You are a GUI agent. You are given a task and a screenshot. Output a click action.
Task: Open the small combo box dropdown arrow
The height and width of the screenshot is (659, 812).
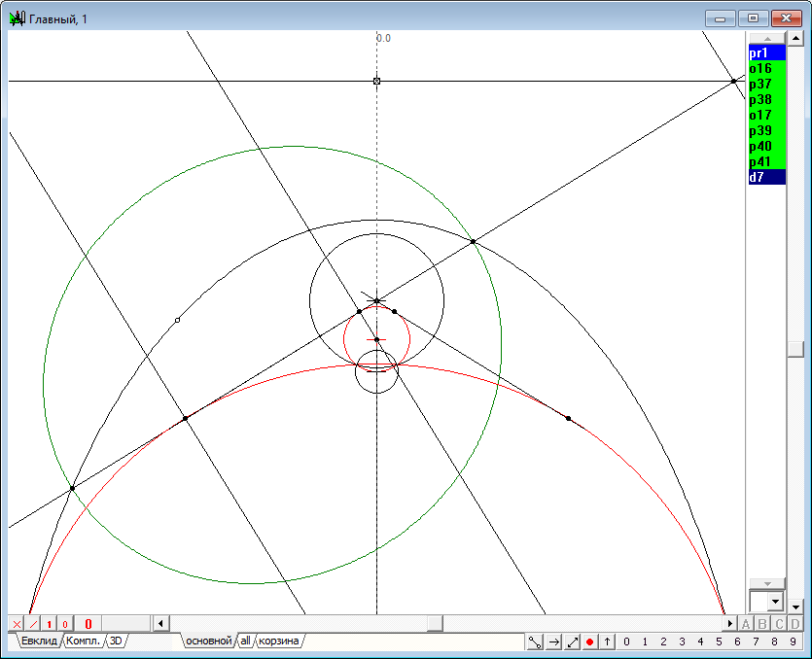775,602
